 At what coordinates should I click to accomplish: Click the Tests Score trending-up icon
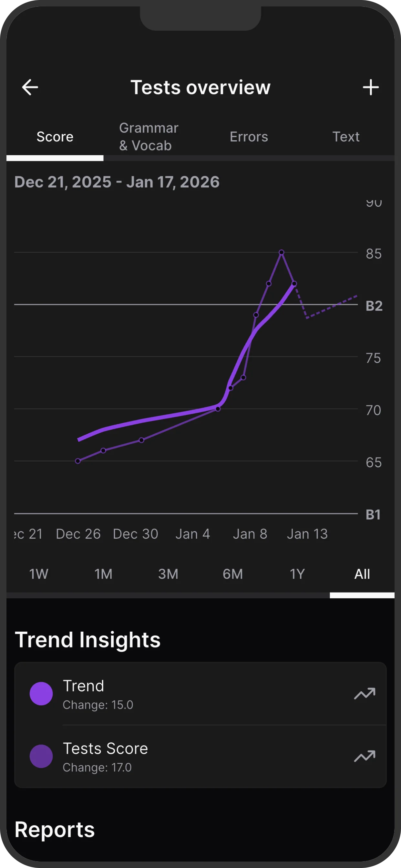(x=365, y=757)
